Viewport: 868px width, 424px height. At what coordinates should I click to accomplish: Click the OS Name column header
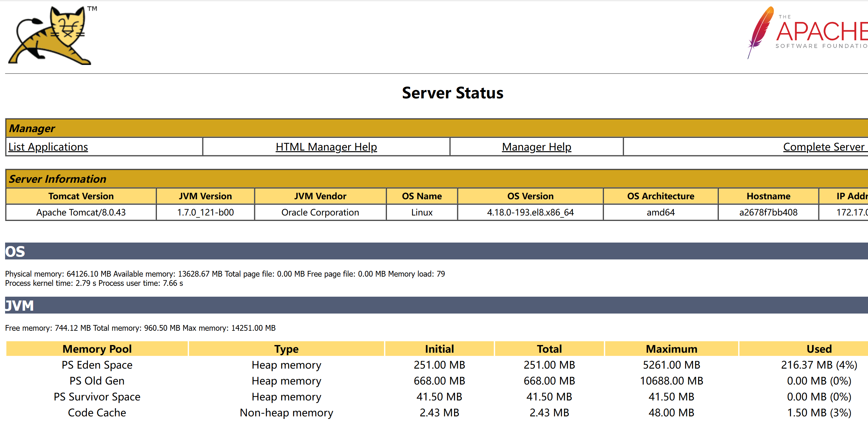coord(422,196)
